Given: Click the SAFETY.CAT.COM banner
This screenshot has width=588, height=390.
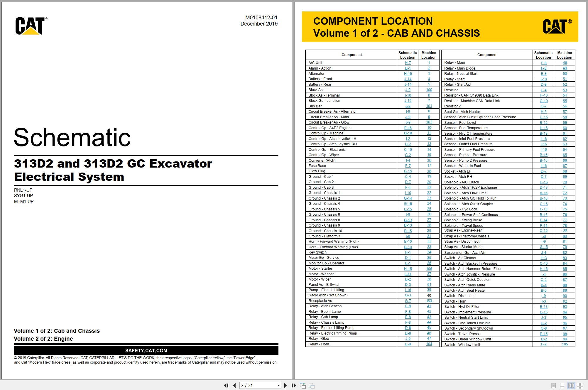Looking at the screenshot, I should [146, 350].
